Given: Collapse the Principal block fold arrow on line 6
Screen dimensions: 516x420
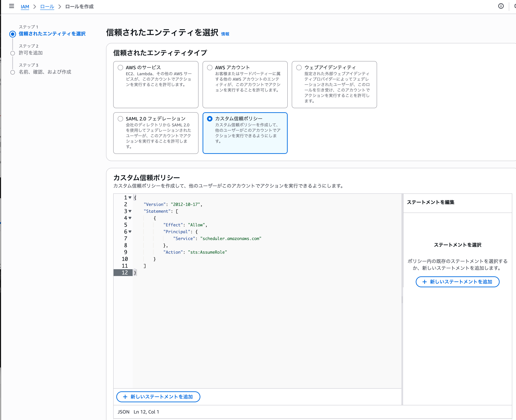Looking at the screenshot, I should click(x=130, y=231).
